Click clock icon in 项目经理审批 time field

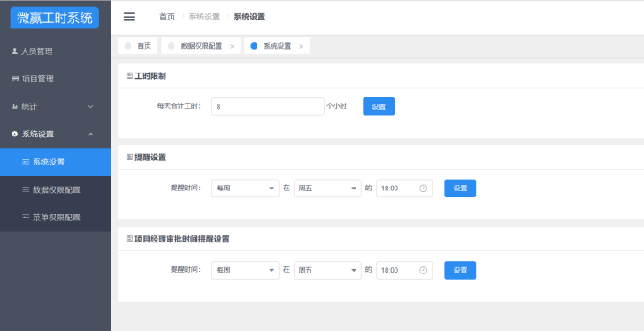[x=423, y=270]
